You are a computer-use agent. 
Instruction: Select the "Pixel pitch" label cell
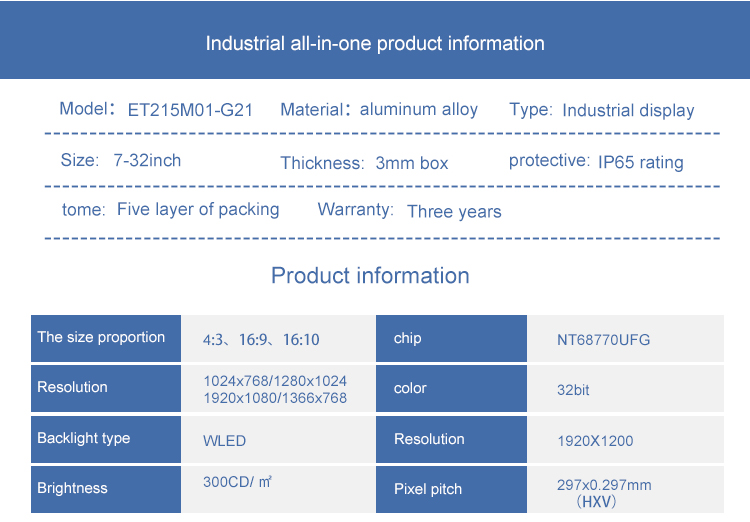(451, 489)
